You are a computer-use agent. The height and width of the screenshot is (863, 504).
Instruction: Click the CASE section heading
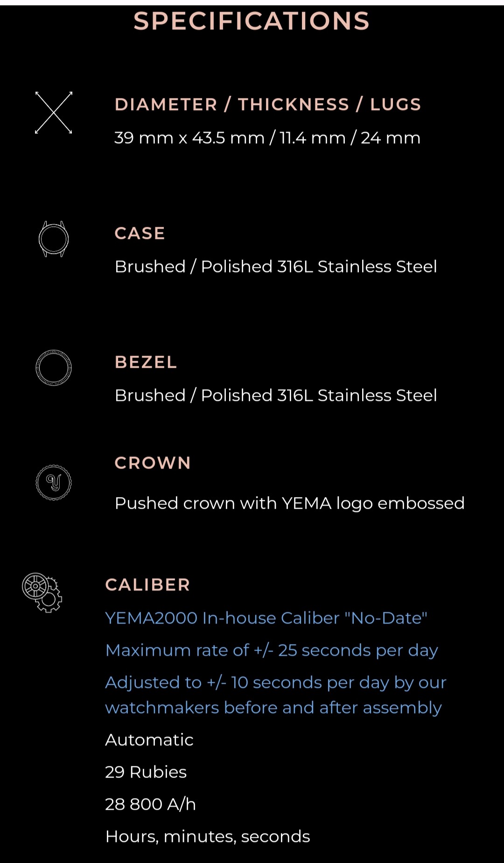pyautogui.click(x=140, y=233)
